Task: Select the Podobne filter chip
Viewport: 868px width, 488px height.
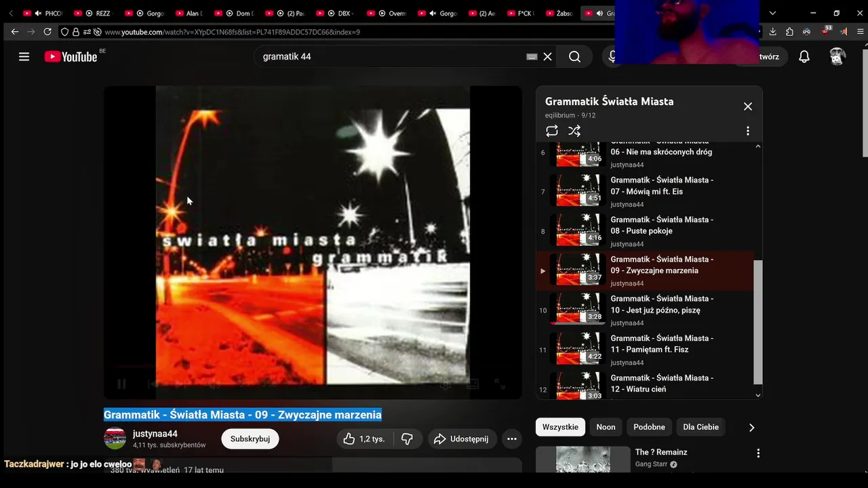Action: coord(649,427)
